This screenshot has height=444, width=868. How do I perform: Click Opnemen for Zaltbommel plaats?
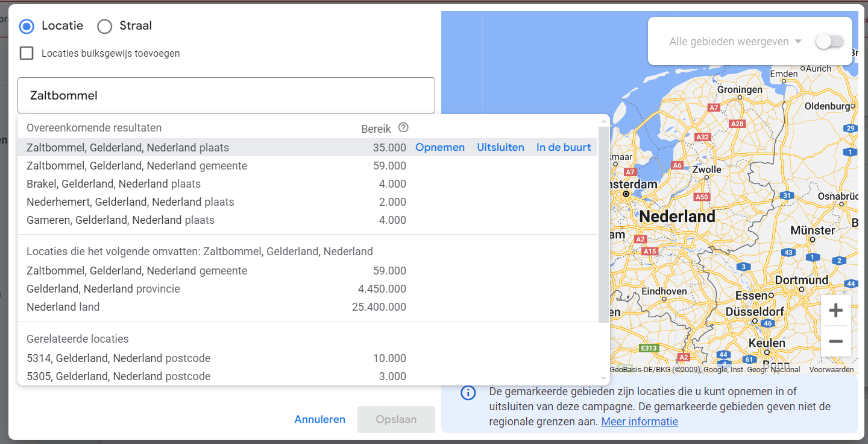coord(440,148)
